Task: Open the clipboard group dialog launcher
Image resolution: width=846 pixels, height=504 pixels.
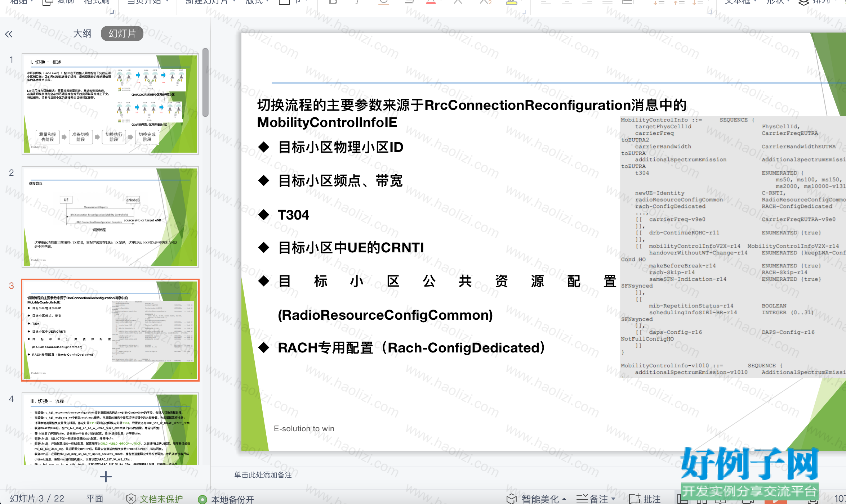Action: pos(112,12)
